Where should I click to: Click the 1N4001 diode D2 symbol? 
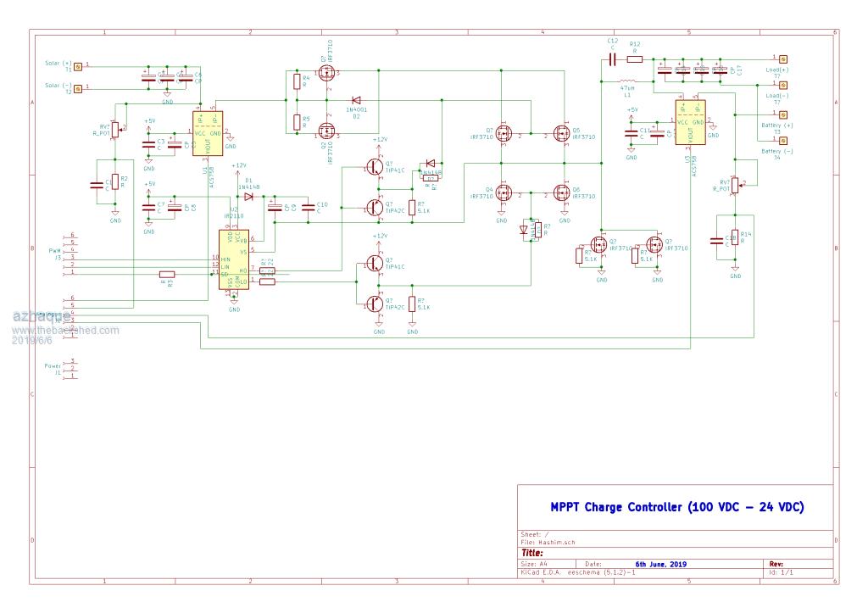[x=357, y=101]
